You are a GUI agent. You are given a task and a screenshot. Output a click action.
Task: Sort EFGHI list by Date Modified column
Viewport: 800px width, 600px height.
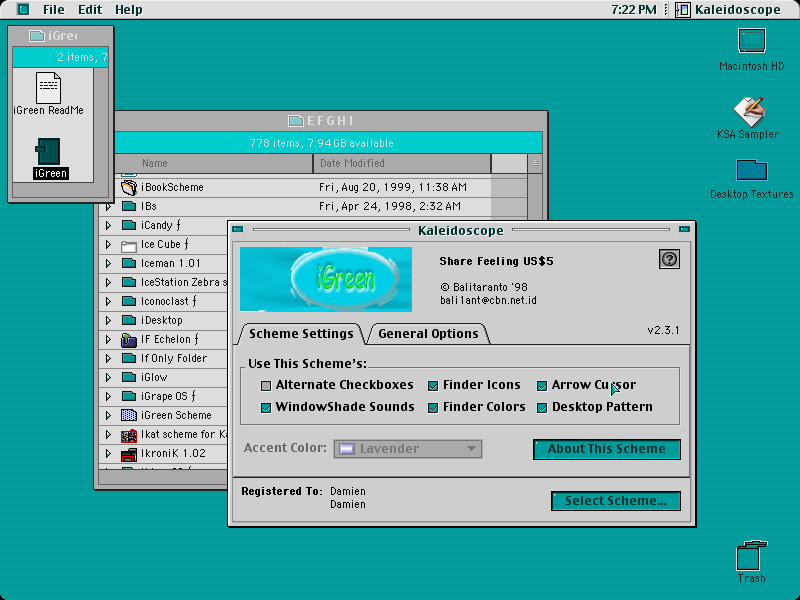tap(402, 163)
